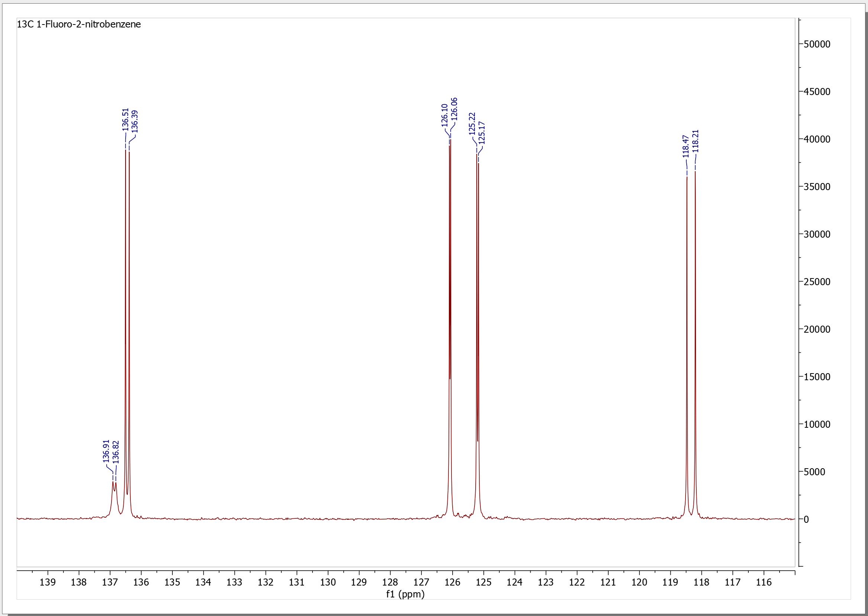This screenshot has width=868, height=616.
Task: Click the small doublet peak near 136.9 ppm
Action: coord(114,486)
